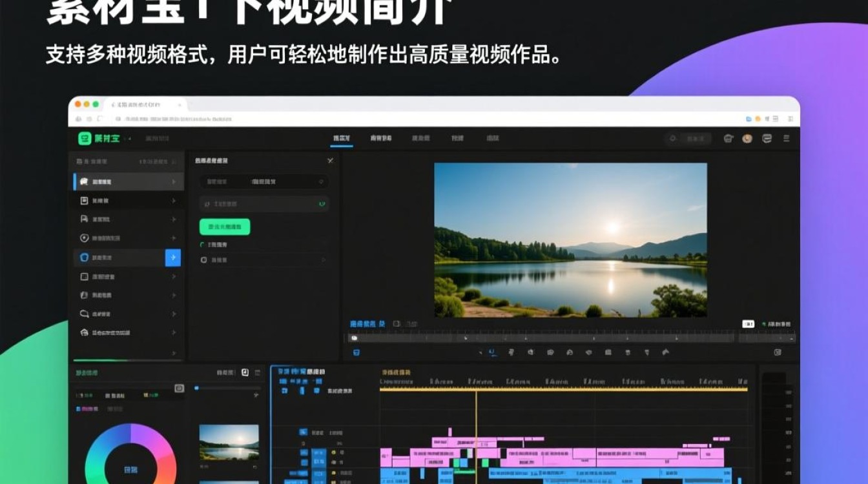
Task: Open the card-shaped message icon after the avatar
Action: pos(767,138)
